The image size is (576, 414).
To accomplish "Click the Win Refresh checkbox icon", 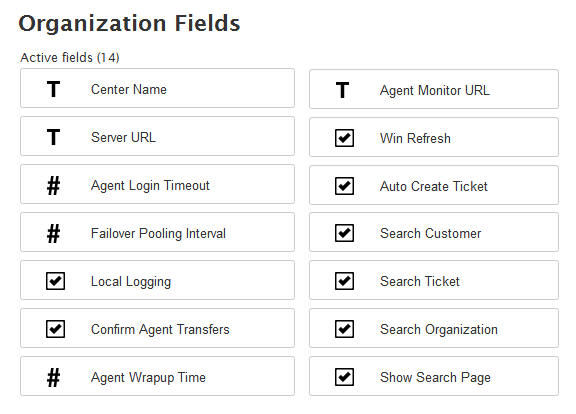I will click(x=345, y=138).
